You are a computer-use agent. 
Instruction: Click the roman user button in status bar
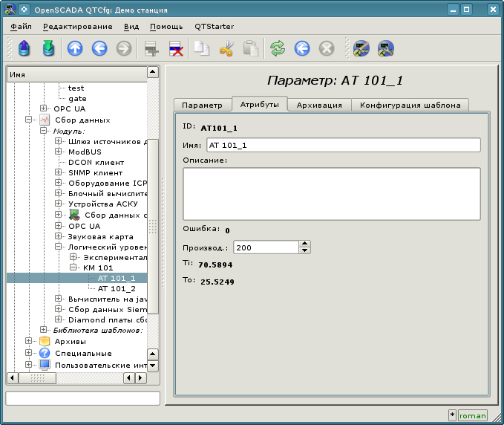coord(472,415)
